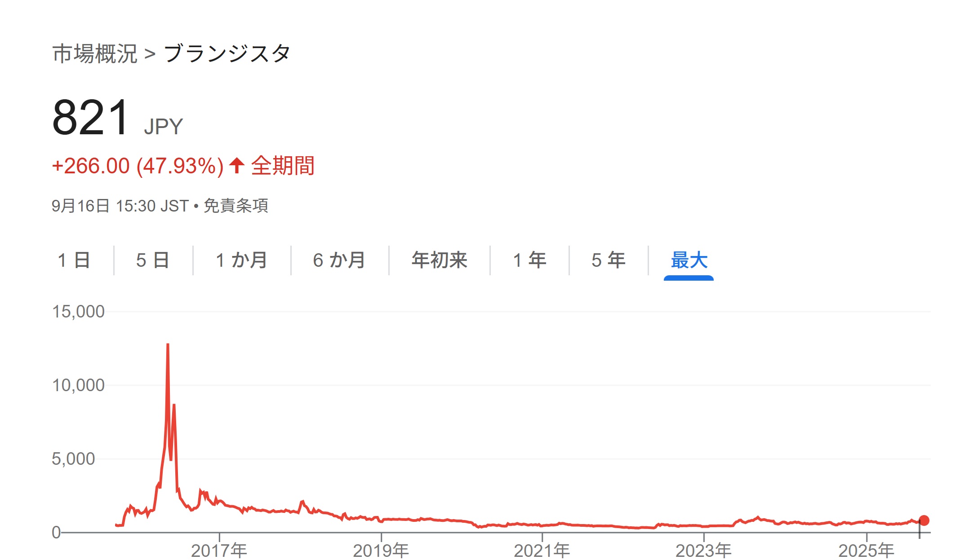This screenshot has width=964, height=560.
Task: Select the 最大 maximum range tab
Action: 689,260
